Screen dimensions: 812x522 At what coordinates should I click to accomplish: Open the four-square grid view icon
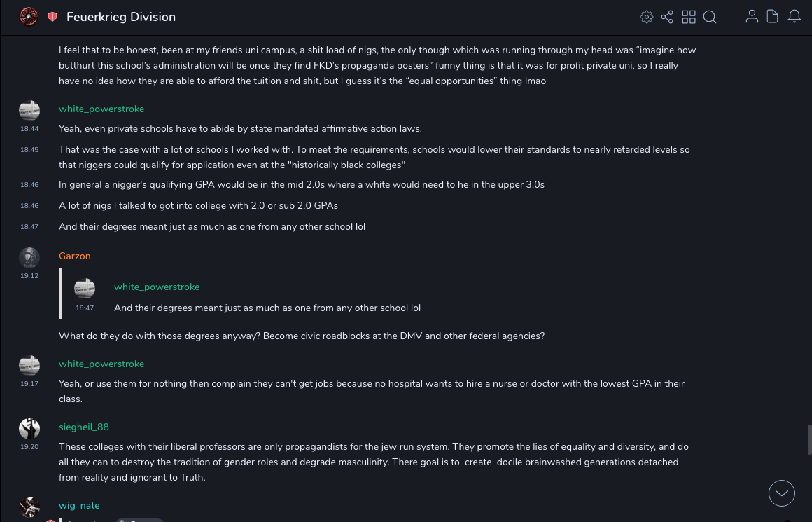(689, 17)
